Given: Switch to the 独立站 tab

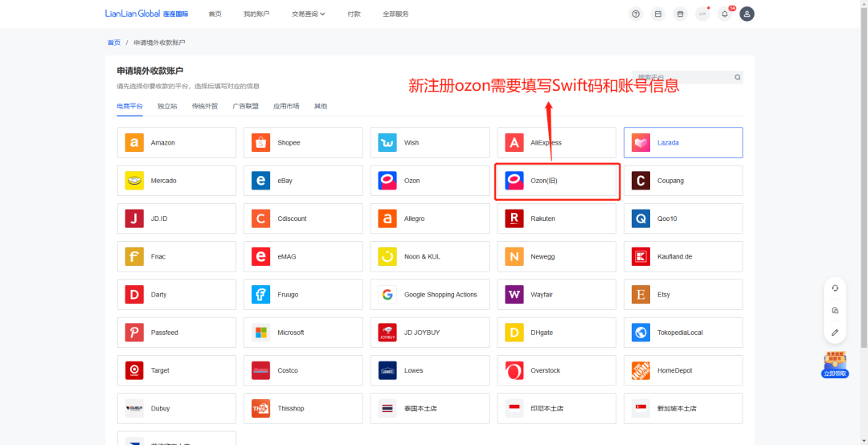Looking at the screenshot, I should (167, 106).
